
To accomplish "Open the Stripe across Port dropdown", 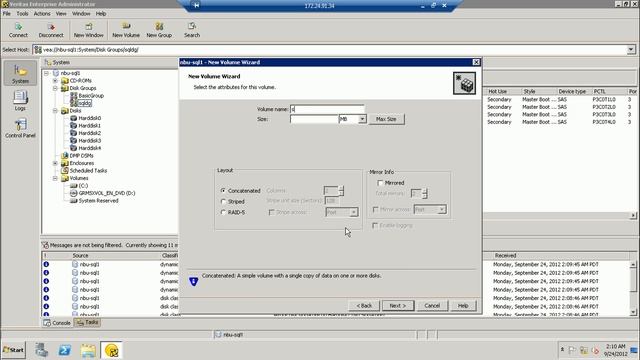I will (x=353, y=212).
